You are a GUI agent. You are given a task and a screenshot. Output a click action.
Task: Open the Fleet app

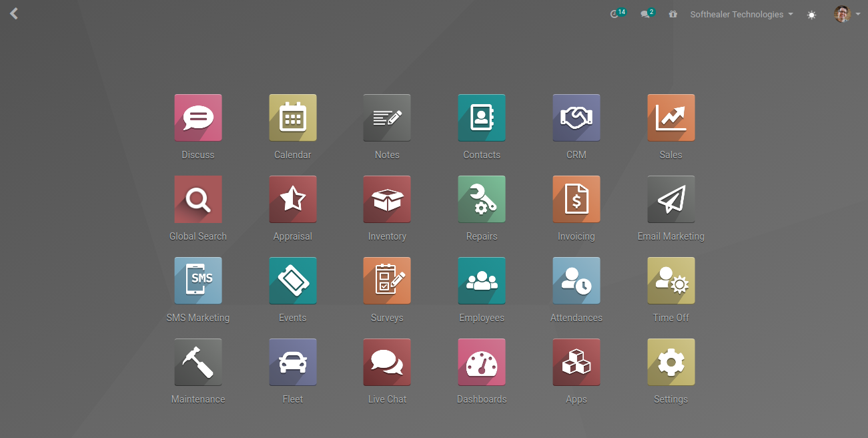(x=293, y=362)
